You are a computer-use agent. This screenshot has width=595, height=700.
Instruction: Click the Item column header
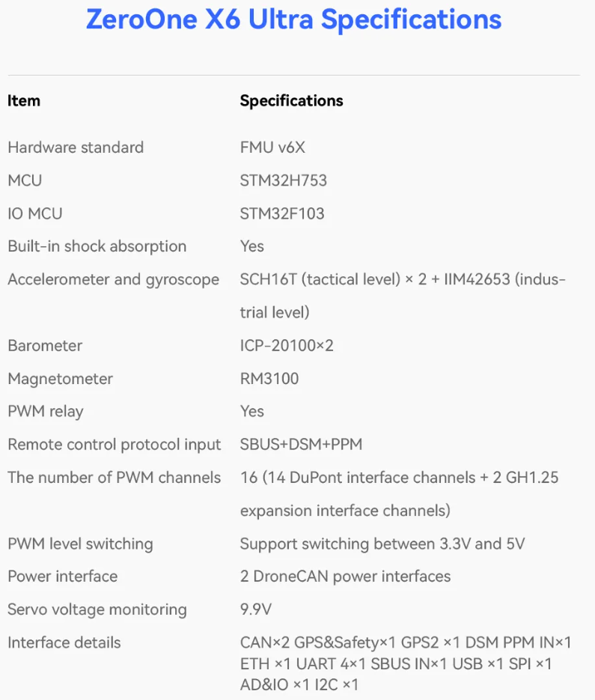(24, 101)
